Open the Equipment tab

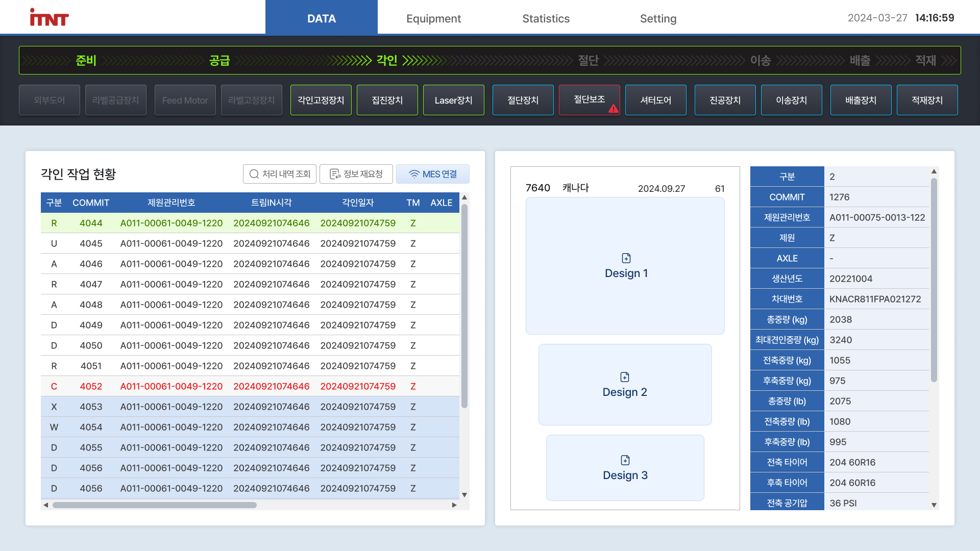(433, 18)
